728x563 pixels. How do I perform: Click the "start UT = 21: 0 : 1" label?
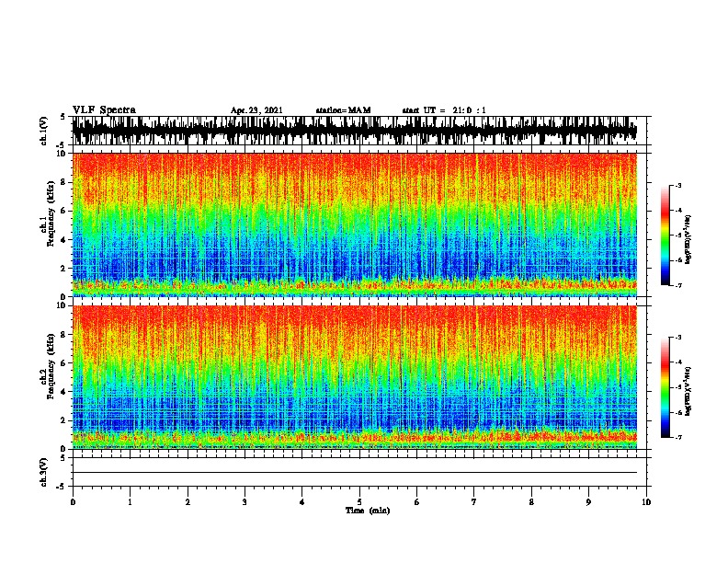[x=444, y=110]
